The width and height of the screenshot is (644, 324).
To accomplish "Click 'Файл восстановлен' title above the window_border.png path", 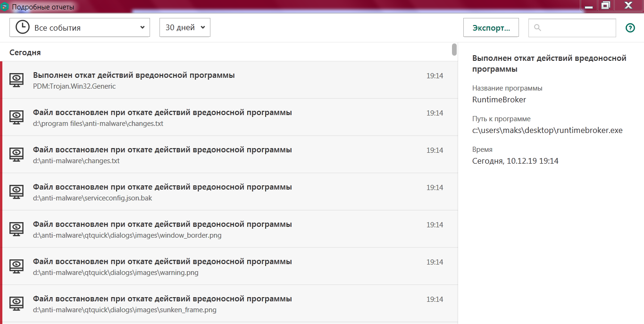I will (x=162, y=224).
